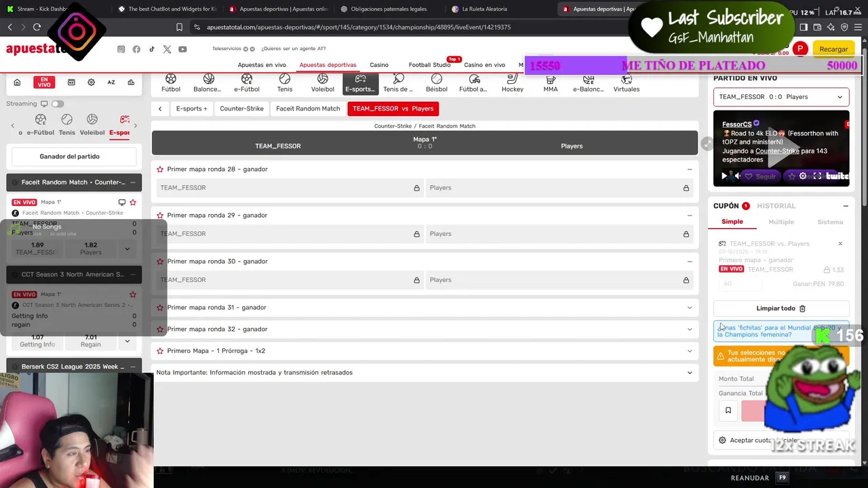Viewport: 868px width, 488px height.
Task: Switch to Sistema coupon tab
Action: coord(830,222)
